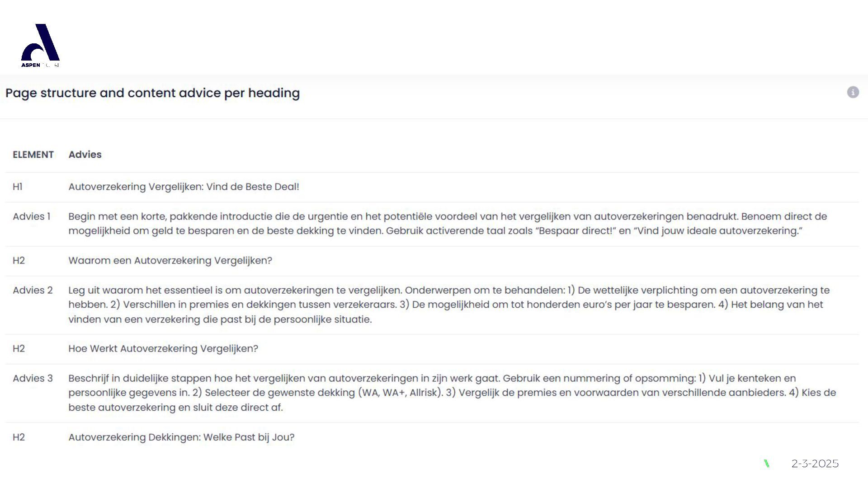This screenshot has width=868, height=488.
Task: Click the advice text starting 'Leg uit waarom'
Action: tap(448, 305)
